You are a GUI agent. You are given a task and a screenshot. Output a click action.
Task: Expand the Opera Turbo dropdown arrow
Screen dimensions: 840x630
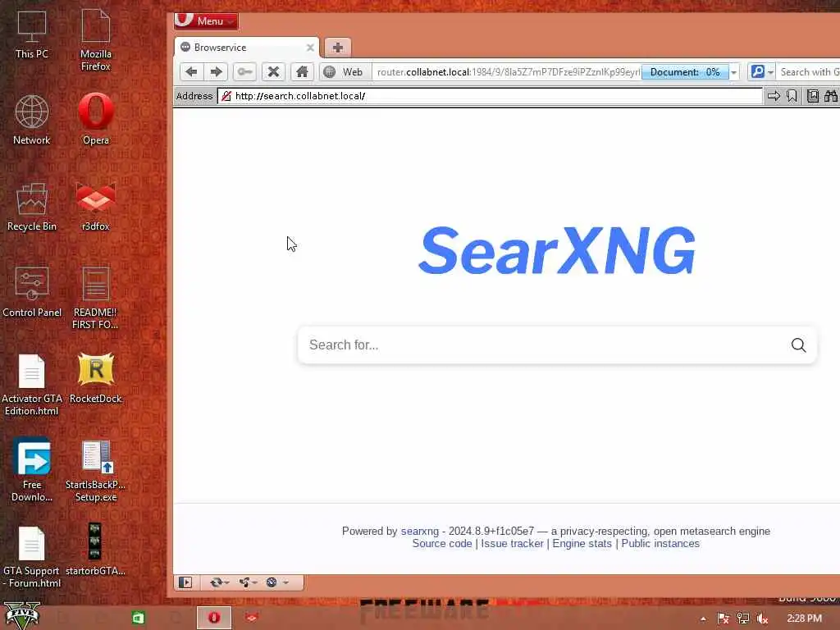click(285, 582)
